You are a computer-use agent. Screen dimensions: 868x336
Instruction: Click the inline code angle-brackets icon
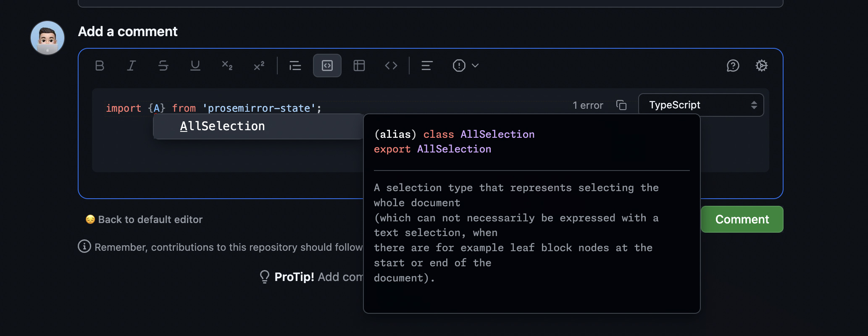click(391, 66)
